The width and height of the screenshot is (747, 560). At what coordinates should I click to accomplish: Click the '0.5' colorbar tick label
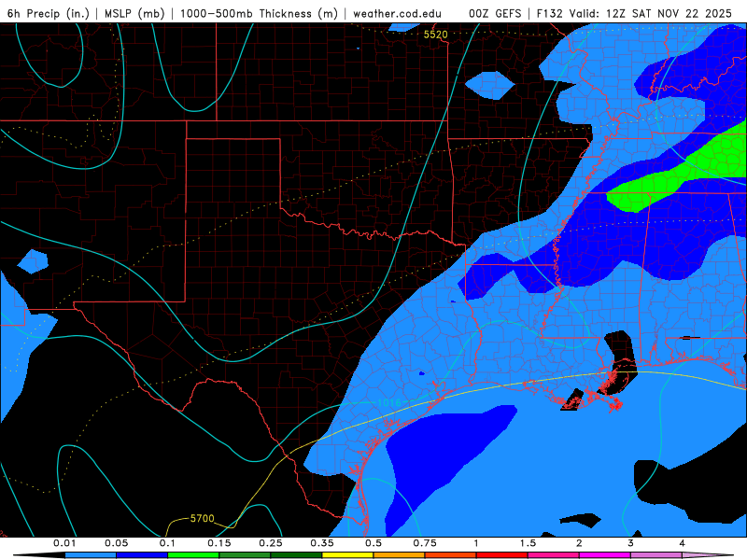click(x=373, y=543)
